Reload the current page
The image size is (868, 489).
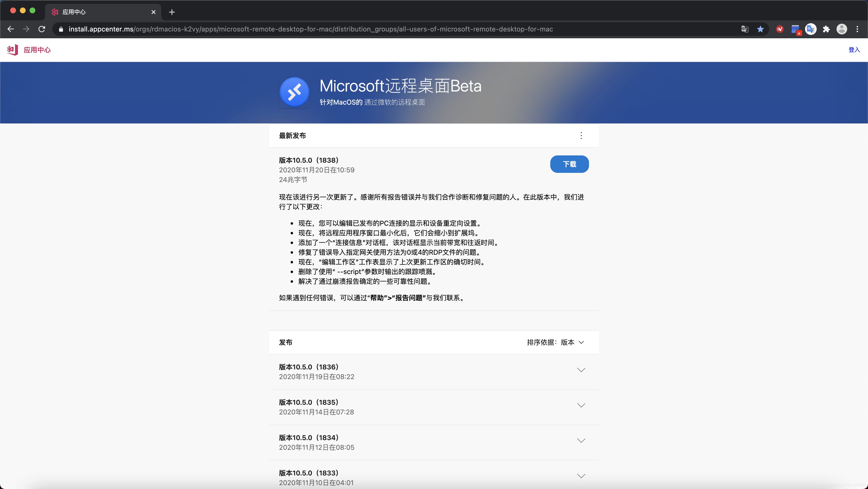[x=42, y=29]
